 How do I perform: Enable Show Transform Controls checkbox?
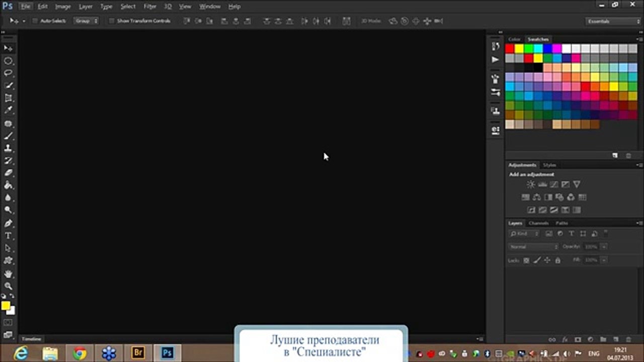pos(112,21)
